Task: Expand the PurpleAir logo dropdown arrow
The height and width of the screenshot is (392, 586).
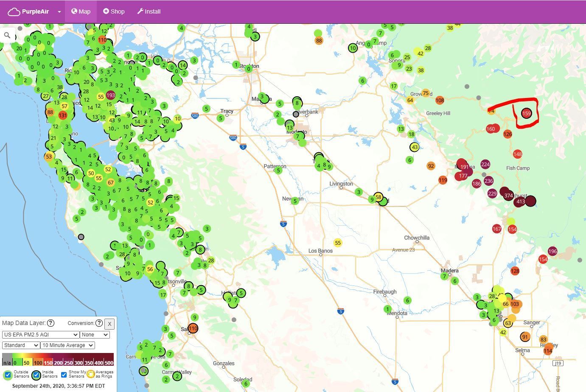Action: [x=59, y=12]
